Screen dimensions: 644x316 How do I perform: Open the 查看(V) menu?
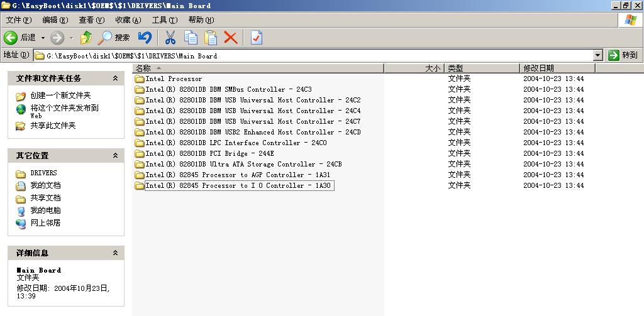pos(92,19)
